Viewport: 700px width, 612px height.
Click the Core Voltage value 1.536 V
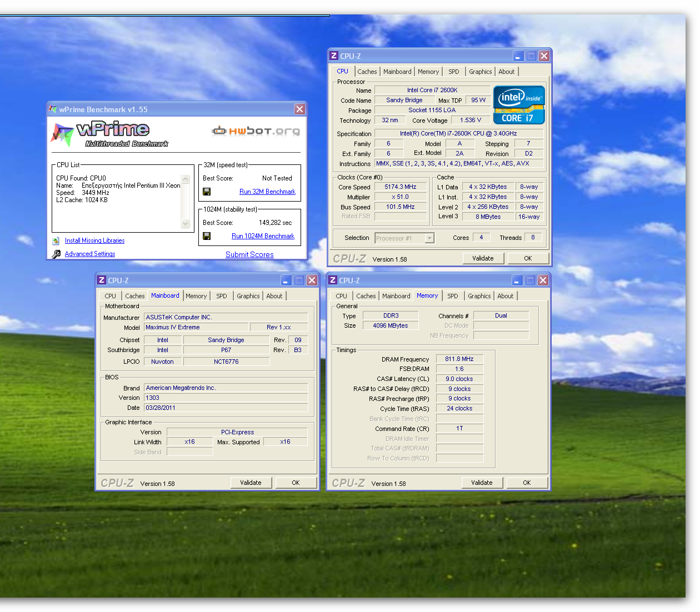[471, 120]
